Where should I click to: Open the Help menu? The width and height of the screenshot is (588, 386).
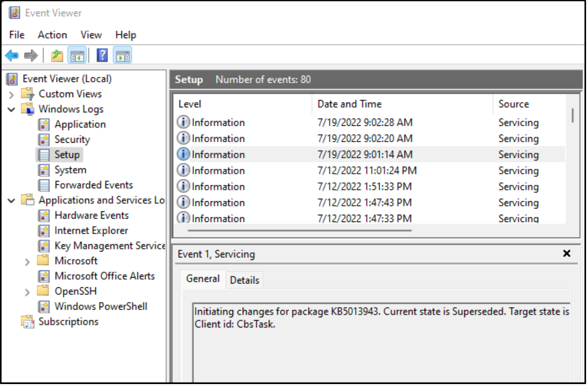point(126,35)
